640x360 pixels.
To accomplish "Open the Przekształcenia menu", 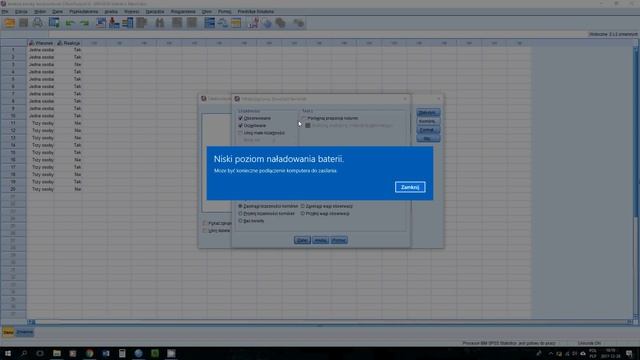I will point(84,11).
